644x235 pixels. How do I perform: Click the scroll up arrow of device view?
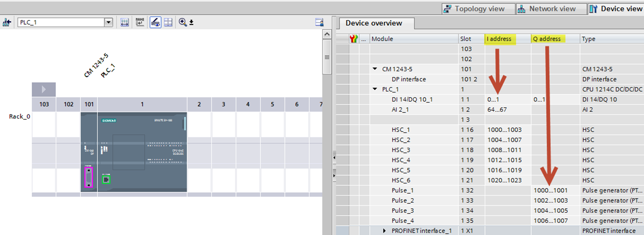pyautogui.click(x=326, y=35)
